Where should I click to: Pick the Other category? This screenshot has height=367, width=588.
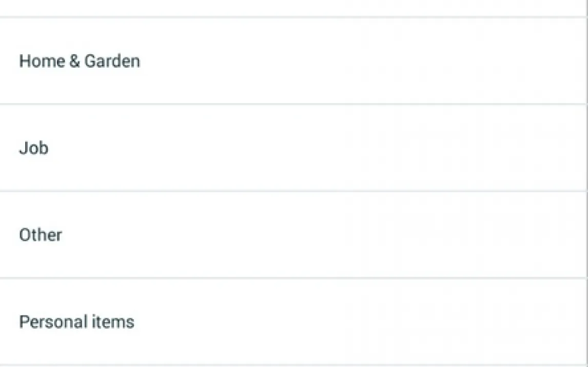click(41, 235)
